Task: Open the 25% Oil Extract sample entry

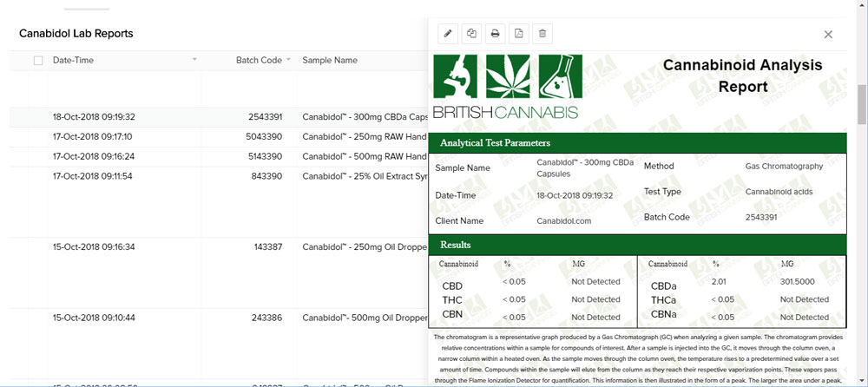Action: (365, 177)
